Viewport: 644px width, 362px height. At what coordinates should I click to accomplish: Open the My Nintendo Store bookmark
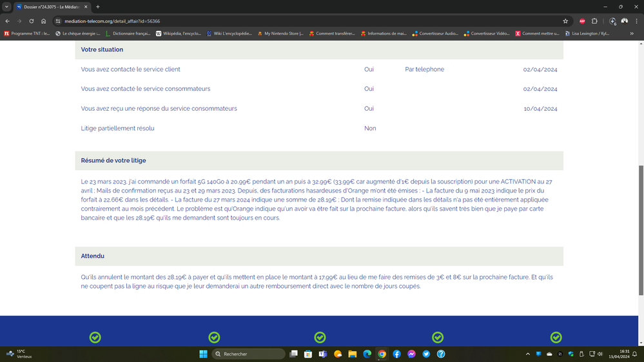pos(280,33)
